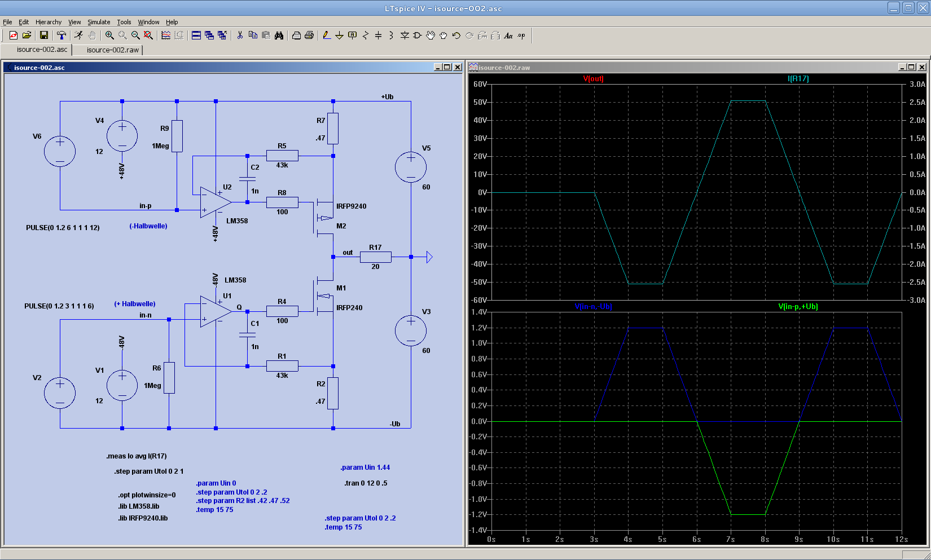Expand the Tools menu

[124, 22]
